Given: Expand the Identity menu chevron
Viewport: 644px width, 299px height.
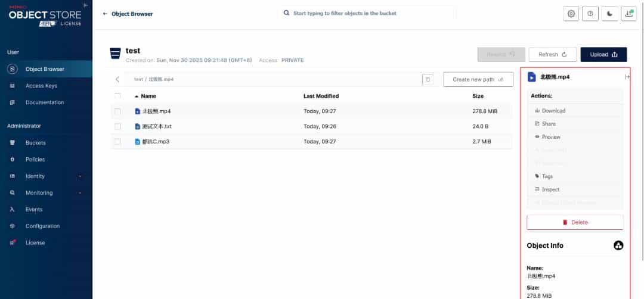Looking at the screenshot, I should click(80, 176).
